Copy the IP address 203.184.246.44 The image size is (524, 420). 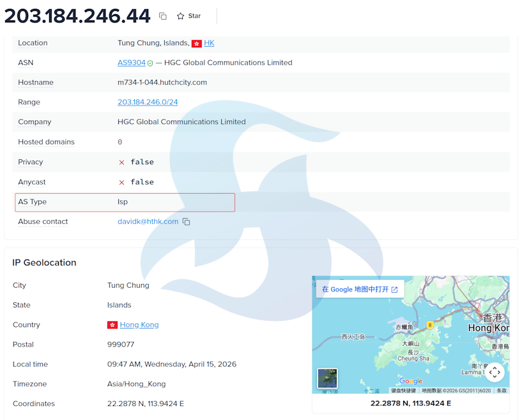click(x=163, y=16)
